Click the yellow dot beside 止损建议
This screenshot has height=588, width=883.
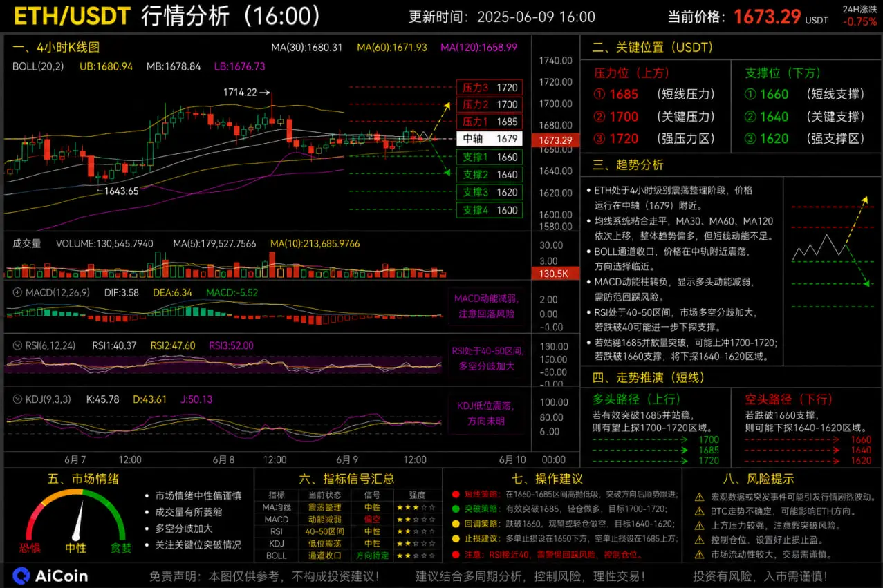click(455, 539)
